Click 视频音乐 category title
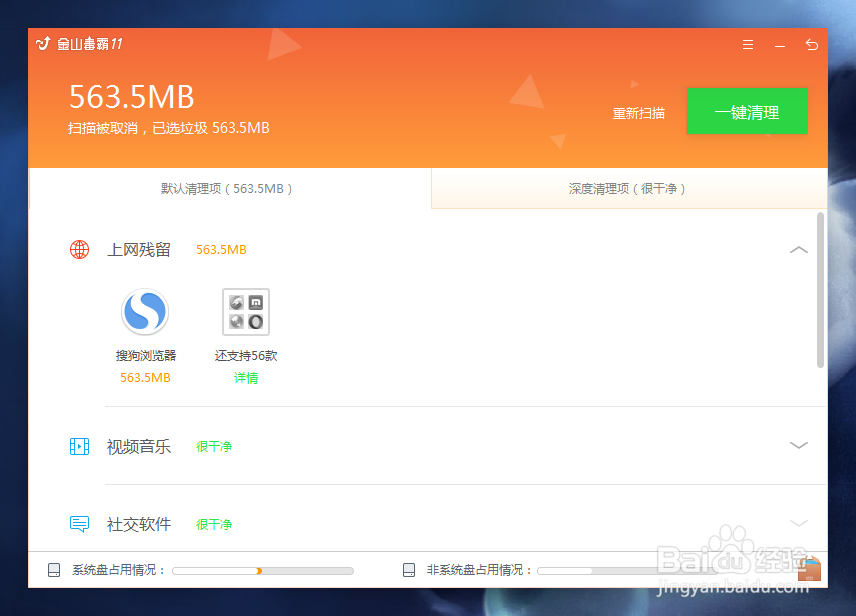The width and height of the screenshot is (856, 616). click(139, 447)
